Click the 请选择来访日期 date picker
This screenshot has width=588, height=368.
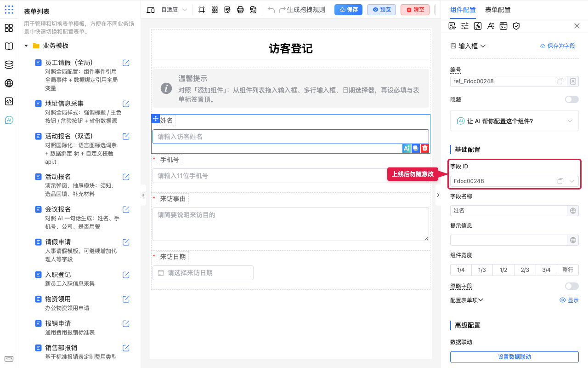pyautogui.click(x=203, y=273)
